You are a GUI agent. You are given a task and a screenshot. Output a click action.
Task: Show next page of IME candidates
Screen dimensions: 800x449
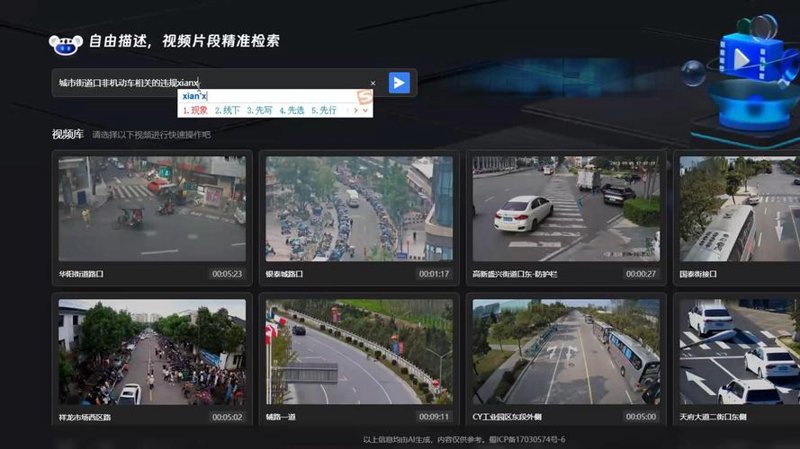(x=356, y=110)
